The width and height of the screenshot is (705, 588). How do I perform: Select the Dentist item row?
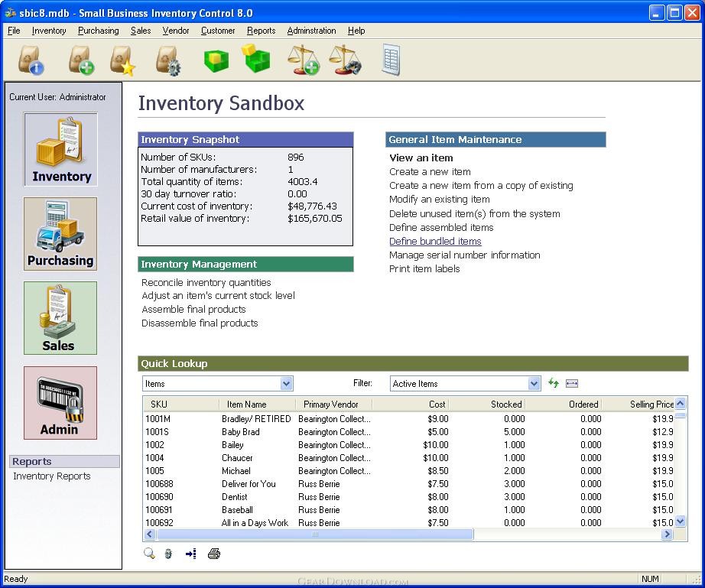[409, 497]
